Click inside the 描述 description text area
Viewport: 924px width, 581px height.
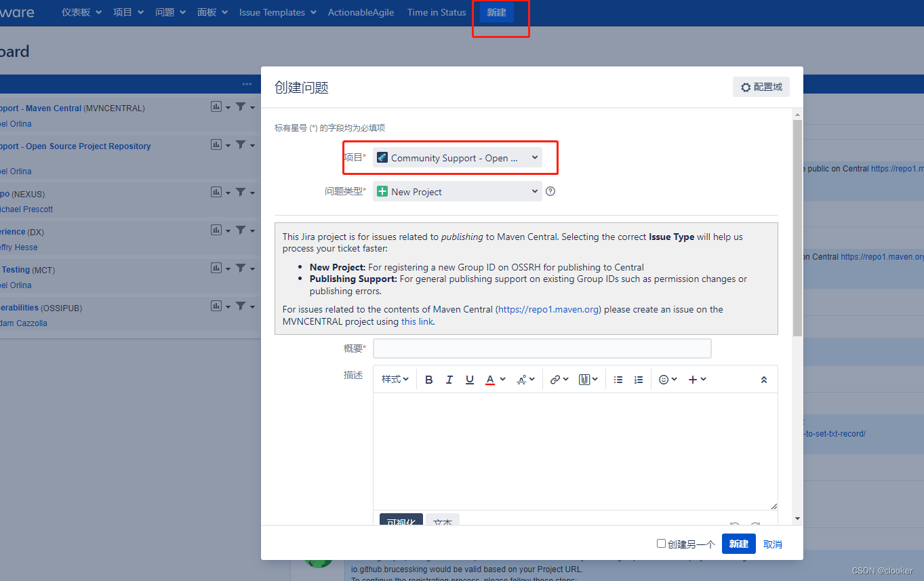[576, 452]
